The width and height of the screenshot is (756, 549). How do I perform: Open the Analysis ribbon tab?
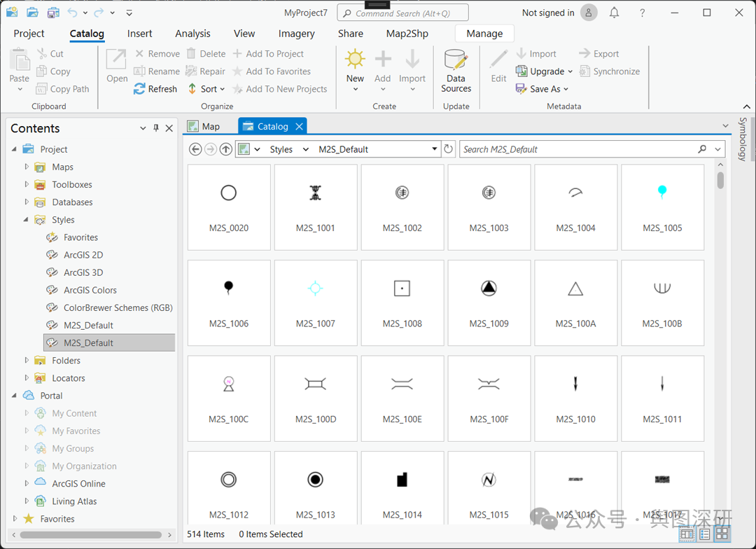coord(192,34)
